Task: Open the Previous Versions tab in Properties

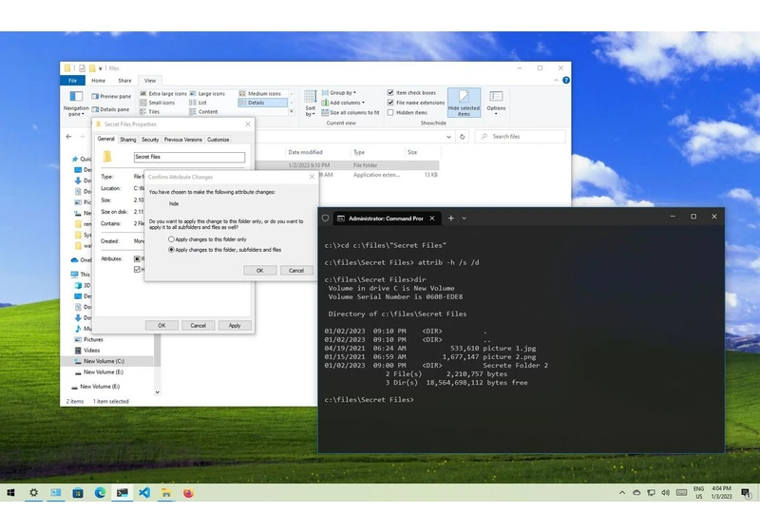Action: (182, 140)
